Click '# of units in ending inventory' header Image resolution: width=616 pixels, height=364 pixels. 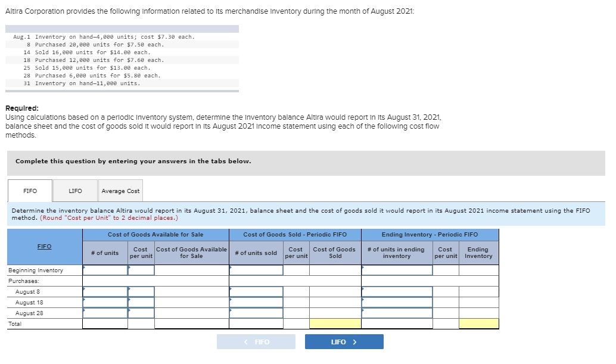click(x=396, y=253)
